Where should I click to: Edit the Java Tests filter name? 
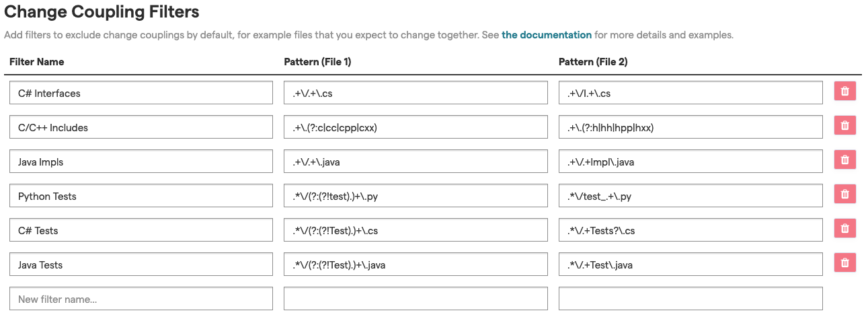tap(141, 264)
